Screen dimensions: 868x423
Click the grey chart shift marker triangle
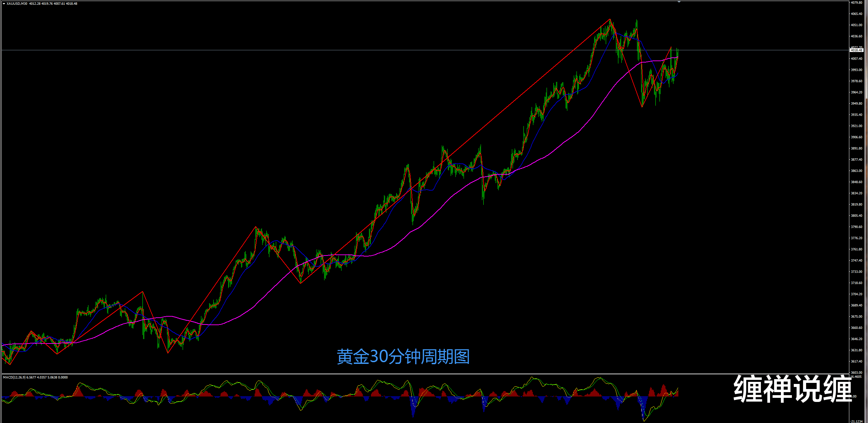679,2
